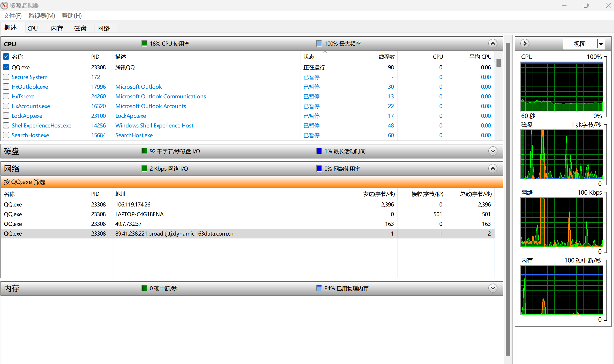Select the row 89.41.238.221.broad.tj.tj.dynamic.163data.com.cn
Image resolution: width=614 pixels, height=364 pixels.
click(x=248, y=234)
